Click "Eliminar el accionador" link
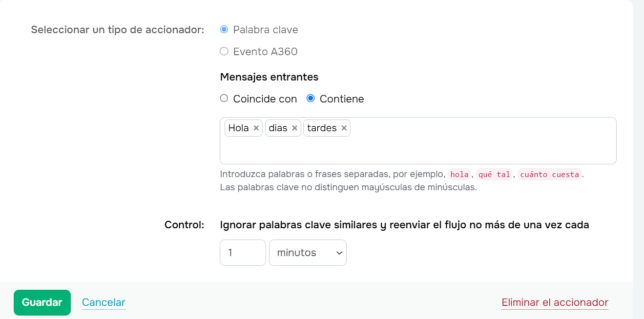 pyautogui.click(x=555, y=302)
